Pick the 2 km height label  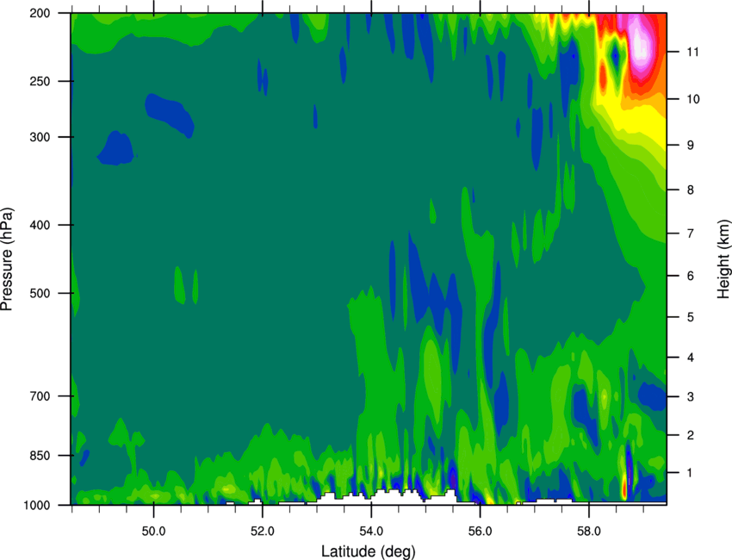[691, 435]
